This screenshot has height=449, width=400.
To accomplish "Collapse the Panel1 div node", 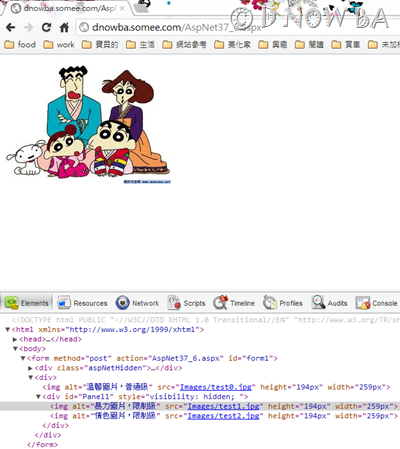I will 38,397.
